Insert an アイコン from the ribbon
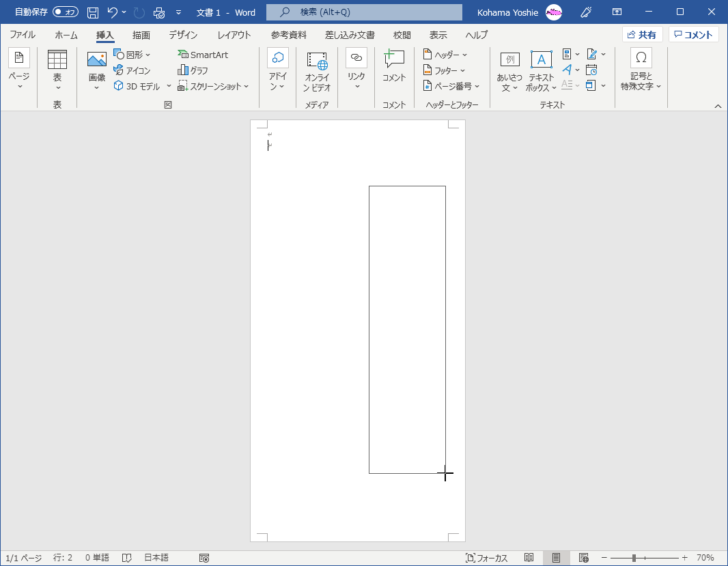The height and width of the screenshot is (566, 728). (x=132, y=70)
